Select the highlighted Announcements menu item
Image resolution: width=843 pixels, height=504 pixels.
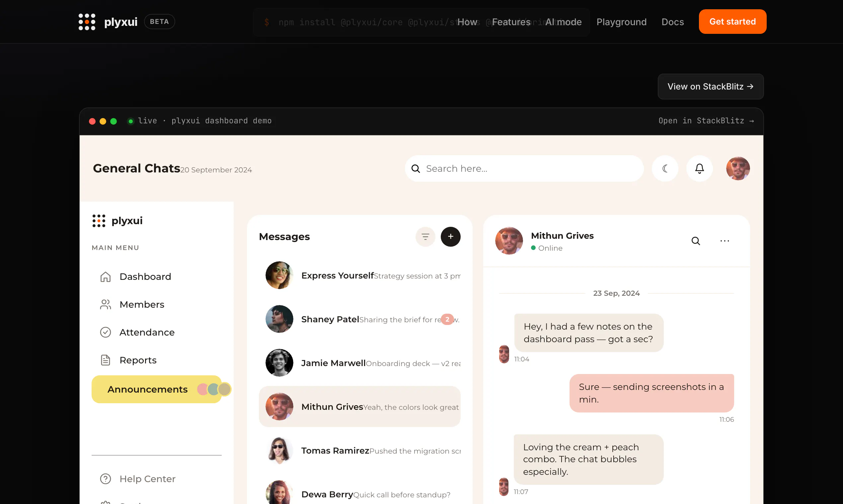[x=156, y=390]
